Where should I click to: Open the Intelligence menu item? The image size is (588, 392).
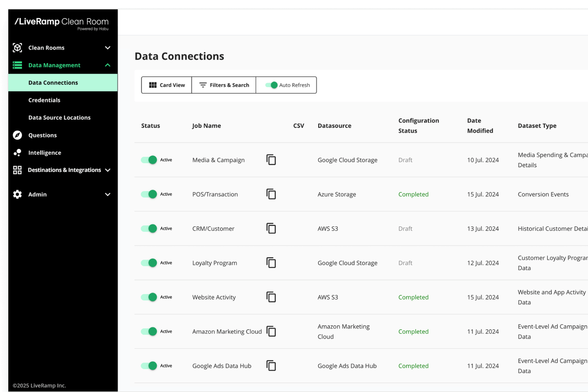[45, 153]
